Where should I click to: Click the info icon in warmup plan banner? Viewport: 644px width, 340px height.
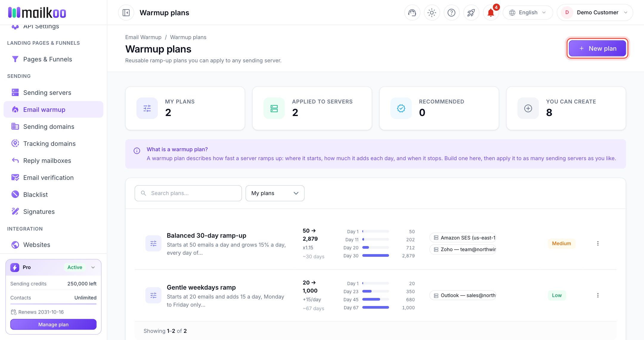(137, 151)
